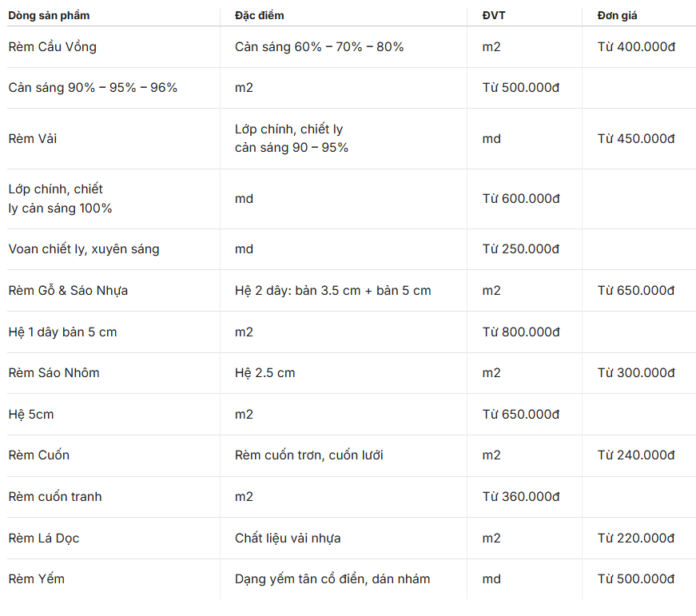696x616 pixels.
Task: Select the "Rèm cuốn tranh" cell
Action: pyautogui.click(x=55, y=497)
